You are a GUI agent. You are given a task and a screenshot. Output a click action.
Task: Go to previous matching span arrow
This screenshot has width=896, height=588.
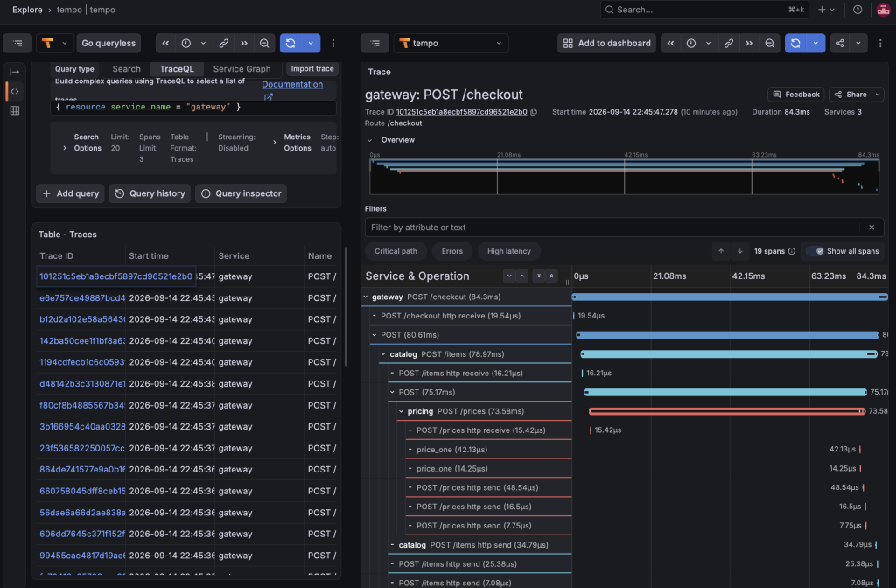pos(721,251)
